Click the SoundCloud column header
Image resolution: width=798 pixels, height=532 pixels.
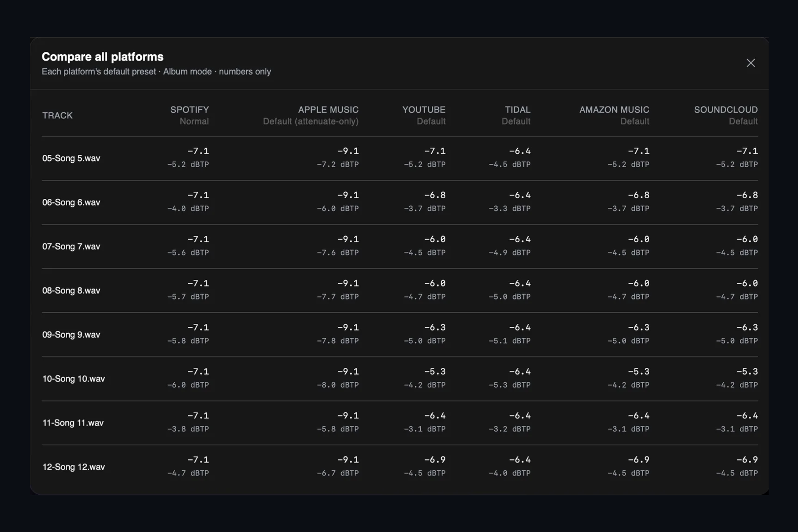pos(726,110)
